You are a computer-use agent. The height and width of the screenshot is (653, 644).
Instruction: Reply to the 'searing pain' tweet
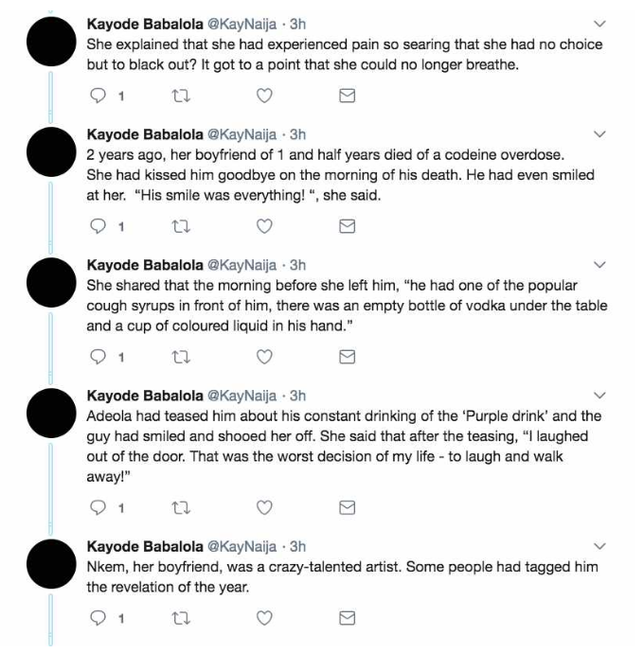[98, 97]
